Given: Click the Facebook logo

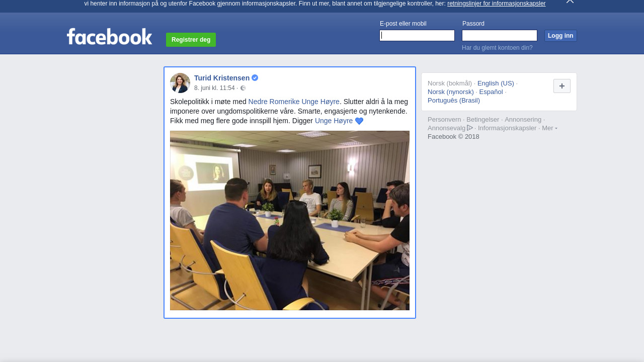Looking at the screenshot, I should (109, 37).
